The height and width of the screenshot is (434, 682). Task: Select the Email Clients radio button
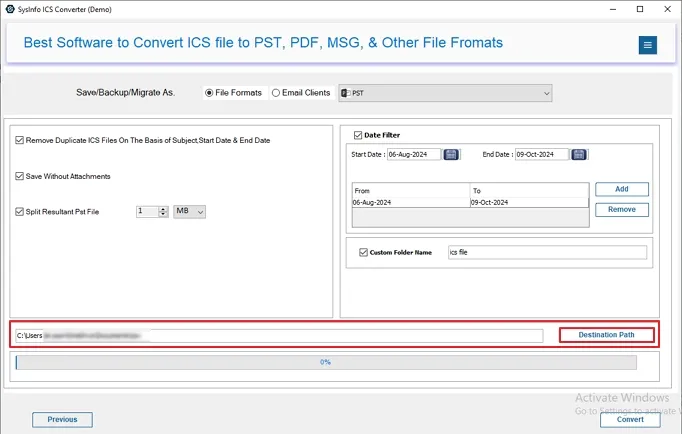[x=276, y=93]
